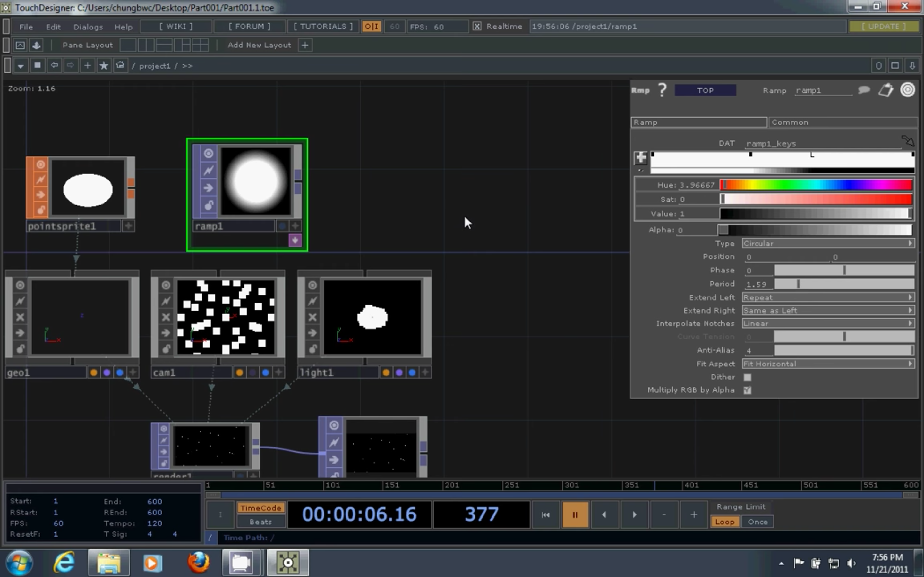Click the add key plus icon on ramp bar
Viewport: 924px width, 577px height.
[641, 157]
